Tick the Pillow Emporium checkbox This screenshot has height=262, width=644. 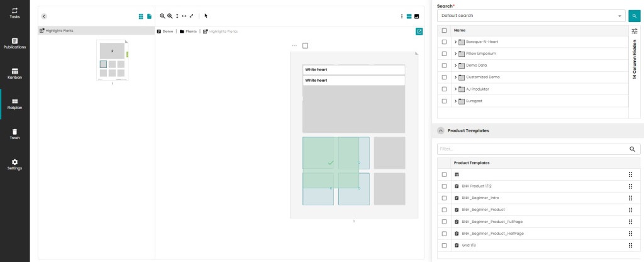point(445,54)
